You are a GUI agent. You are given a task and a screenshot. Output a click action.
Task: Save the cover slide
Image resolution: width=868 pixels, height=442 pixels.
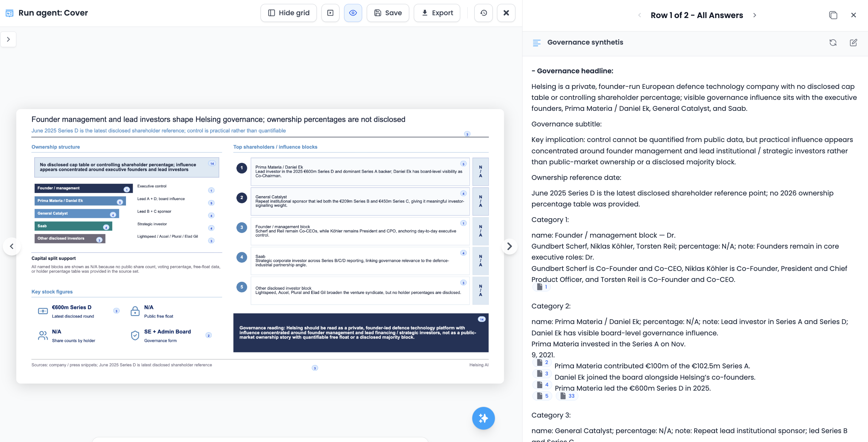coord(388,13)
